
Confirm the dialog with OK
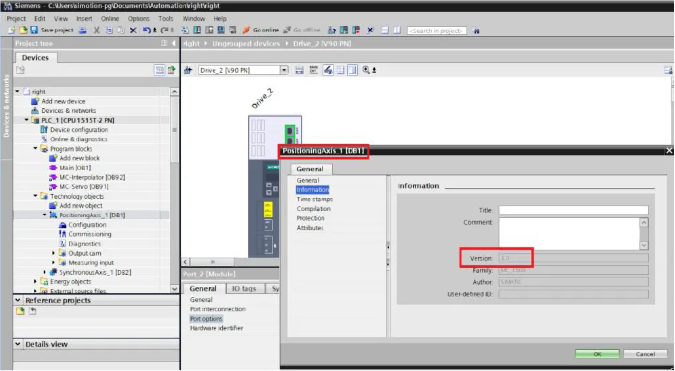[x=597, y=354]
